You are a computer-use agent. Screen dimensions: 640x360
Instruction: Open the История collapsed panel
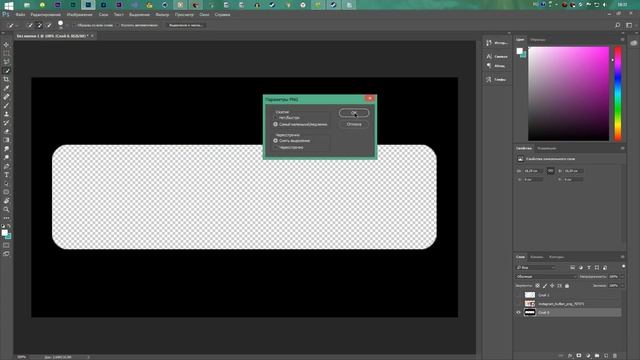coord(497,42)
